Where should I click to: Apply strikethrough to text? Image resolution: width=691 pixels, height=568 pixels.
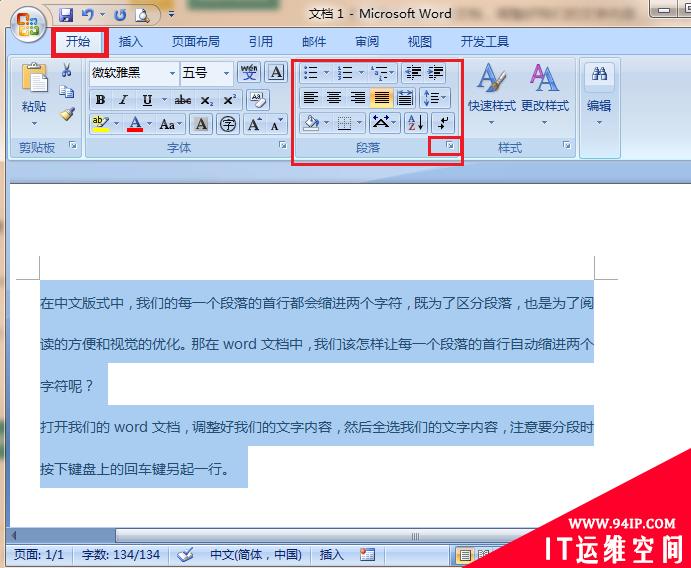(182, 100)
